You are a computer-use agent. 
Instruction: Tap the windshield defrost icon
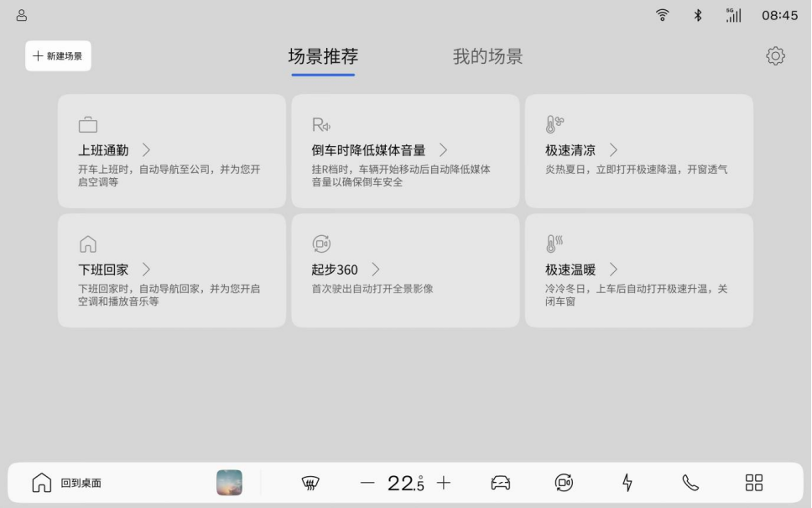click(x=310, y=483)
